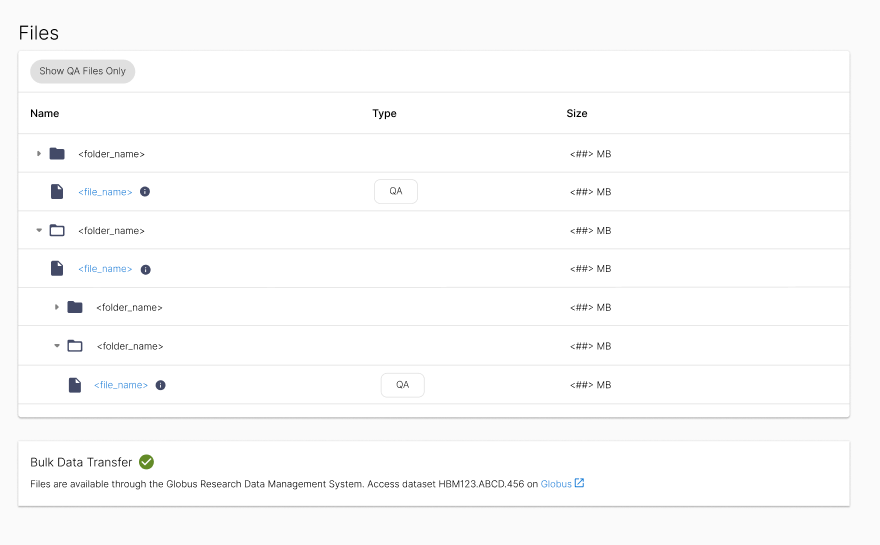The height and width of the screenshot is (545, 880).
Task: Open info icon beside top-level QA file name
Action: coord(145,191)
